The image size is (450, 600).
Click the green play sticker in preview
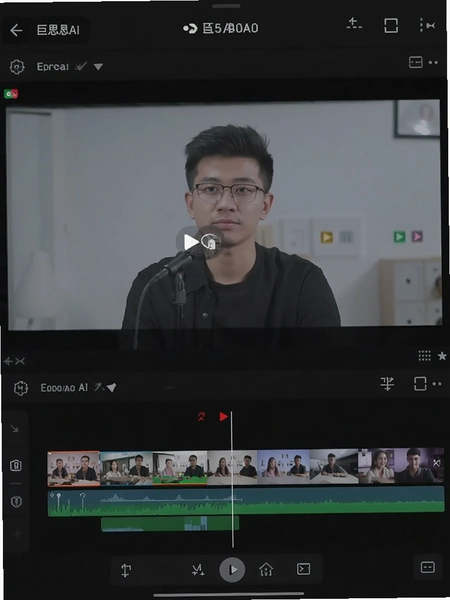(399, 236)
